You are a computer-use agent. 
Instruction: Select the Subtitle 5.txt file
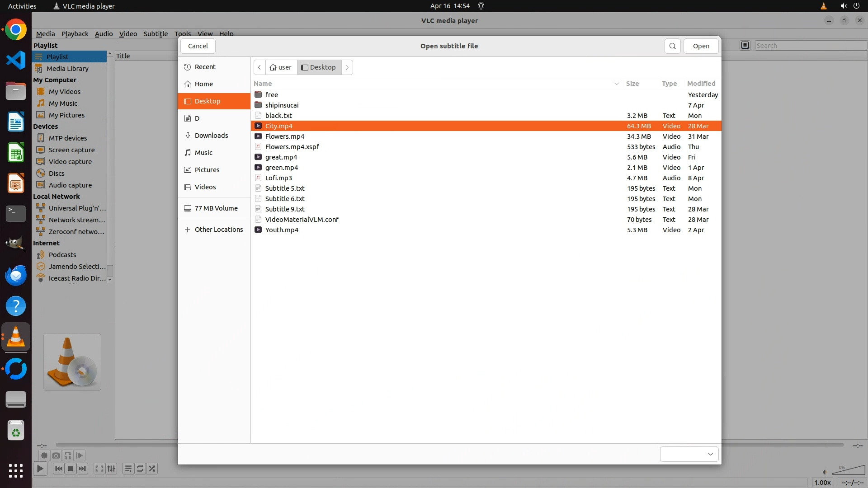pos(285,188)
